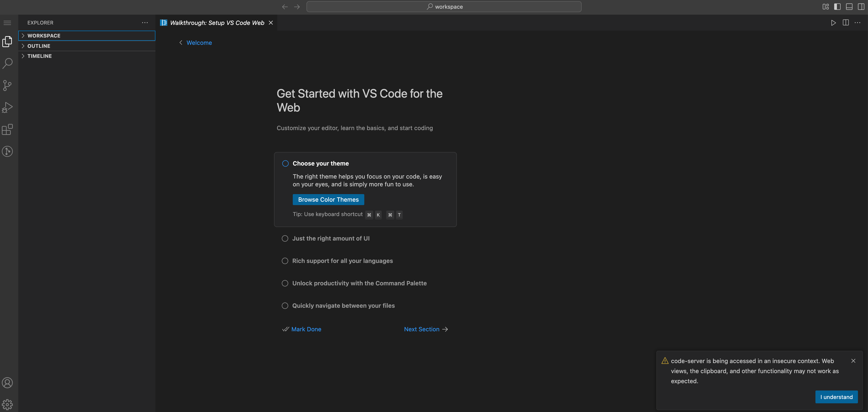The image size is (868, 412).
Task: Check the Rich support for languages circle
Action: click(285, 261)
